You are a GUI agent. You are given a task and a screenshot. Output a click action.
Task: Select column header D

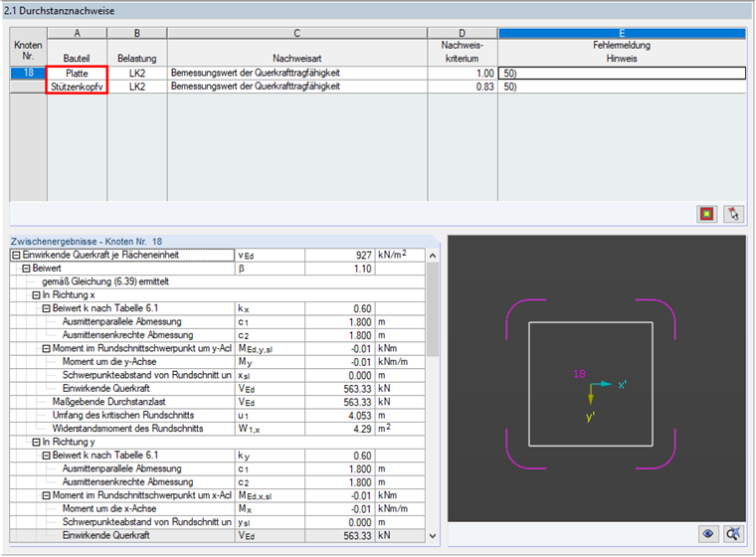463,33
